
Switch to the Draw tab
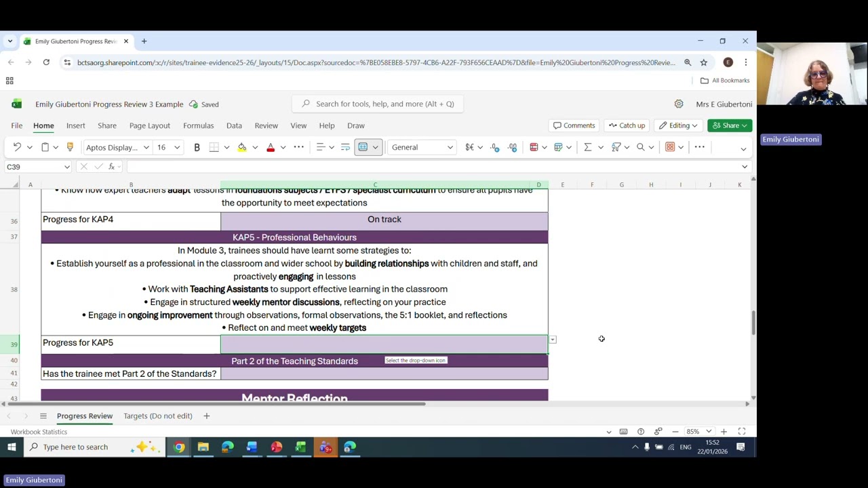pyautogui.click(x=355, y=125)
